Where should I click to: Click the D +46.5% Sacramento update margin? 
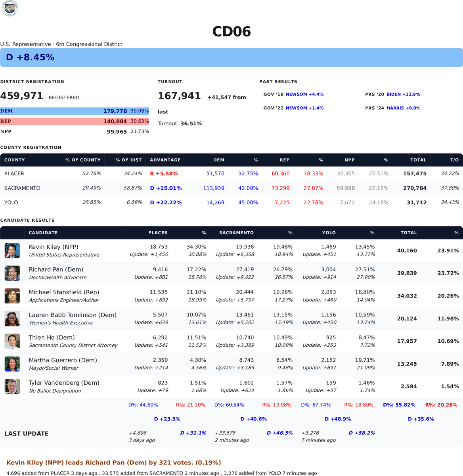coord(279,433)
